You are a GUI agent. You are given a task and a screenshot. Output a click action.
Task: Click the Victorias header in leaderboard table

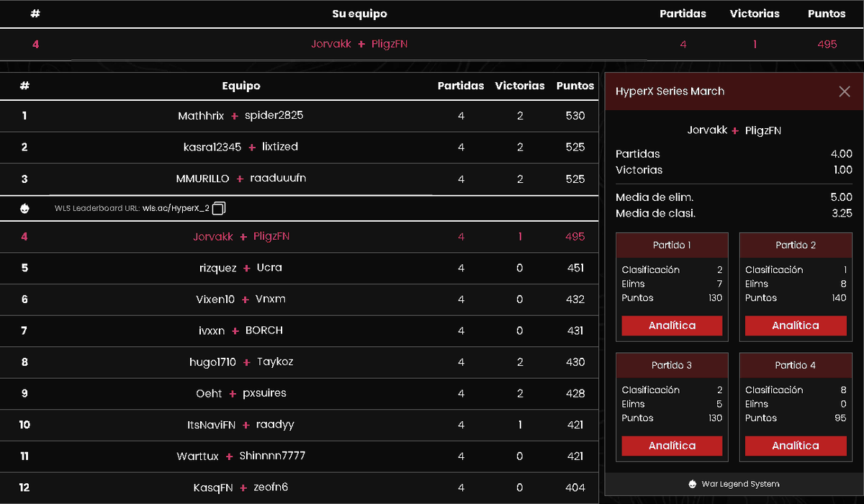click(x=520, y=86)
